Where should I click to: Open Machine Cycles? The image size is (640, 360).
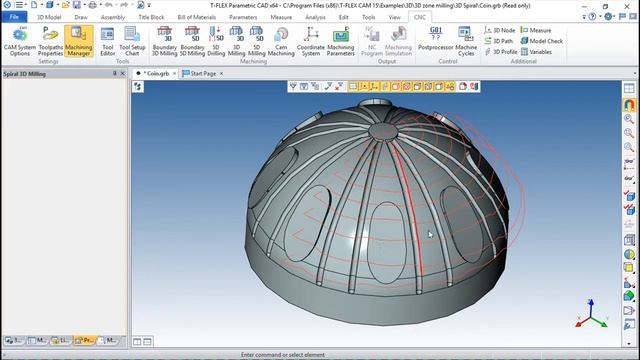(x=466, y=41)
